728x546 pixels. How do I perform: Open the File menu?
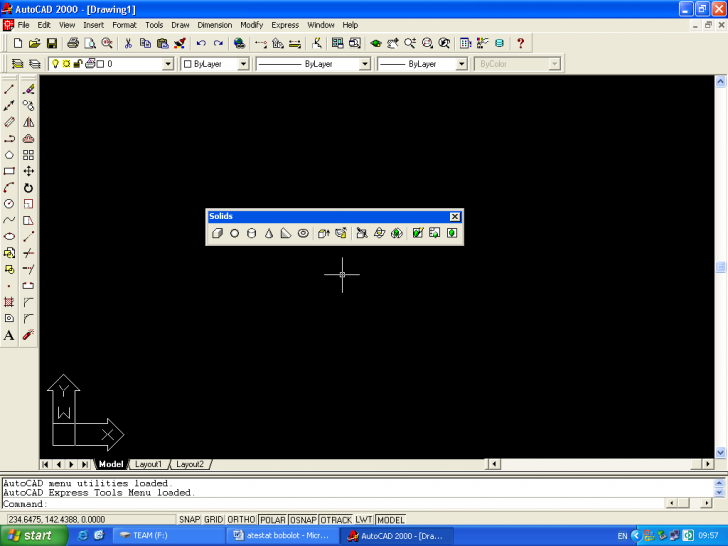[x=23, y=25]
